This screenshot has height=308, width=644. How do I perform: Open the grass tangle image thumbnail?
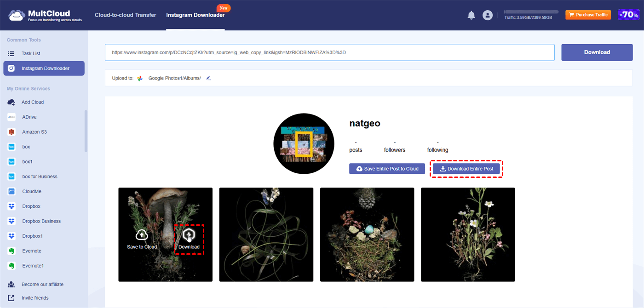coord(266,234)
